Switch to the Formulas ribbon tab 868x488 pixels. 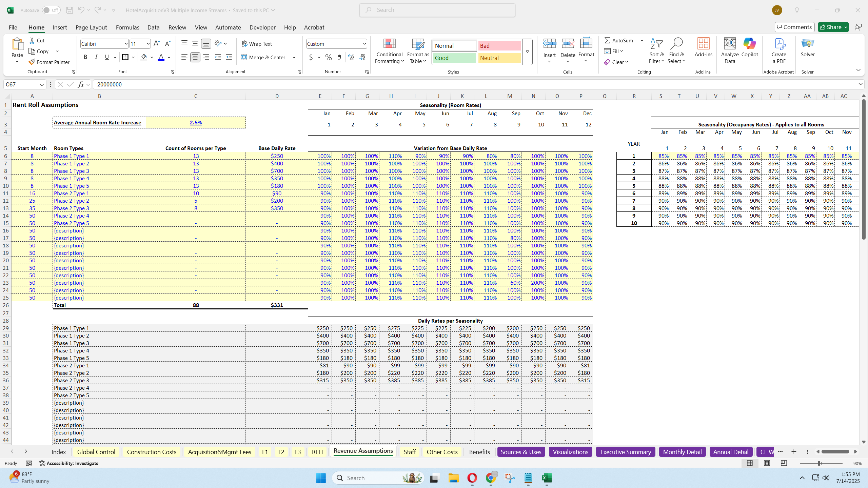[x=127, y=27]
